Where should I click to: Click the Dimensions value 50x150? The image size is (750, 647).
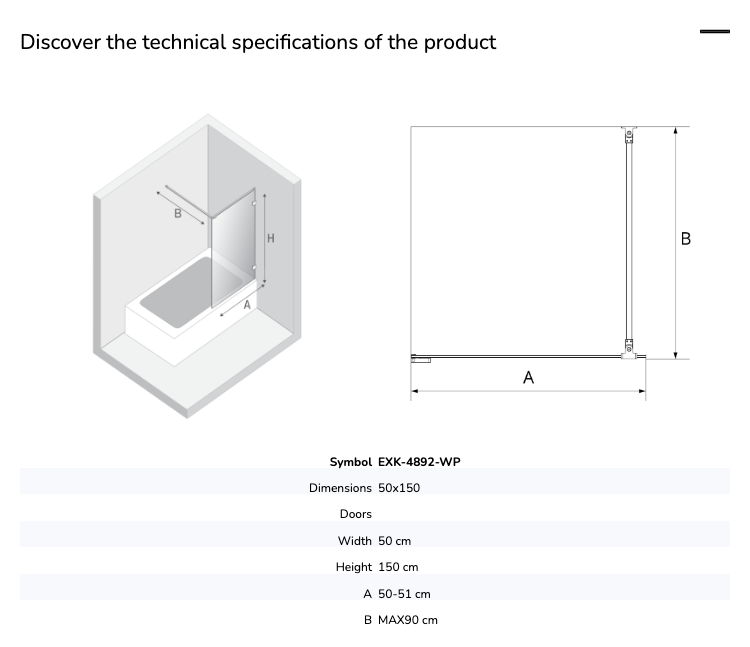point(399,488)
